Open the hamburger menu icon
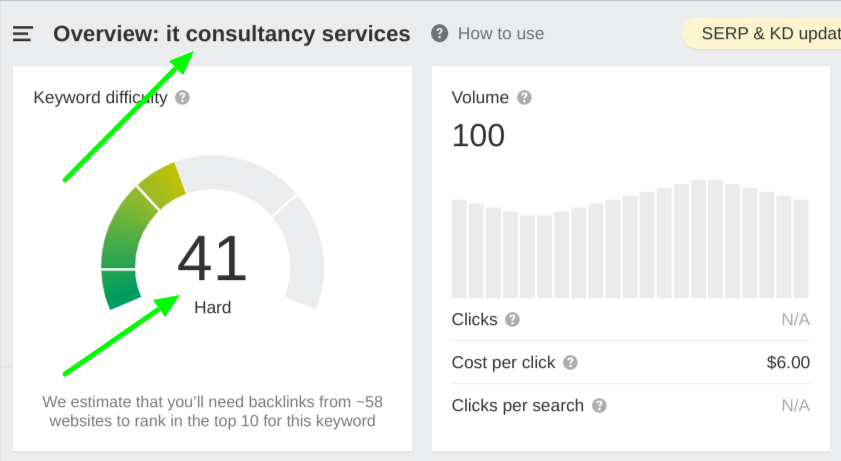The image size is (841, 461). [22, 34]
